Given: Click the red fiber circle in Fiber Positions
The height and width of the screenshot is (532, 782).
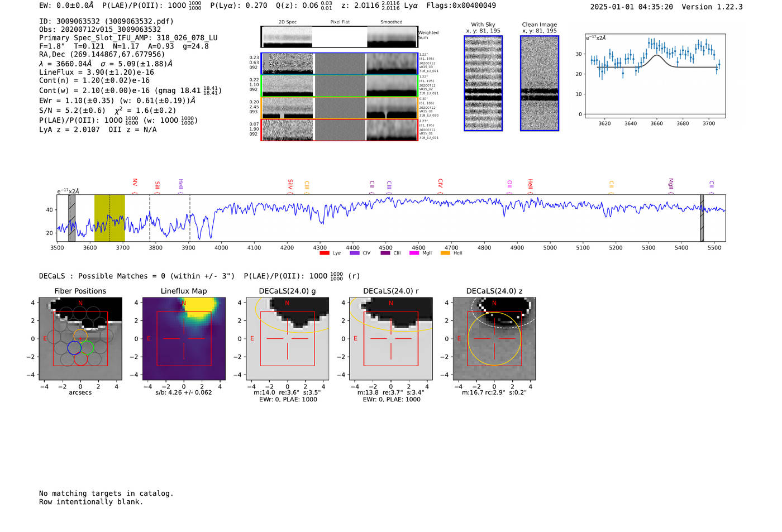Looking at the screenshot, I should coord(80,358).
